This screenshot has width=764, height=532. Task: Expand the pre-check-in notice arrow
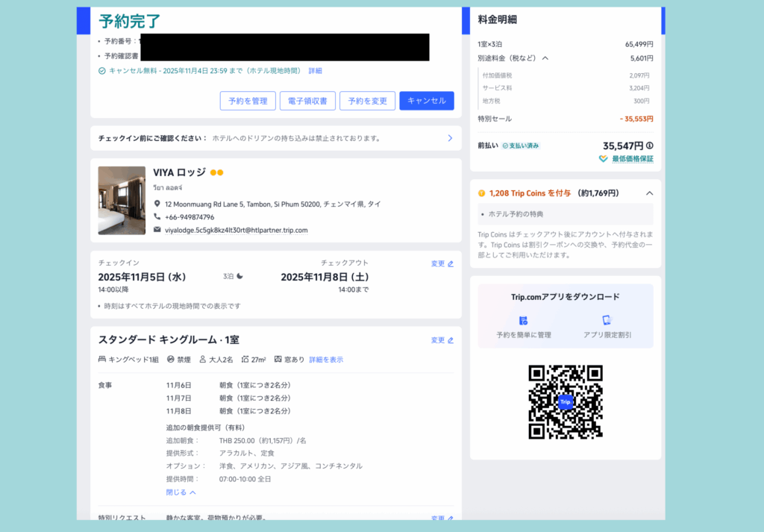449,138
